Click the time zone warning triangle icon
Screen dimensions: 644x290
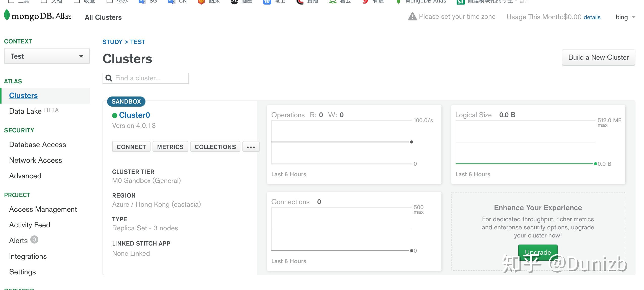pos(412,17)
